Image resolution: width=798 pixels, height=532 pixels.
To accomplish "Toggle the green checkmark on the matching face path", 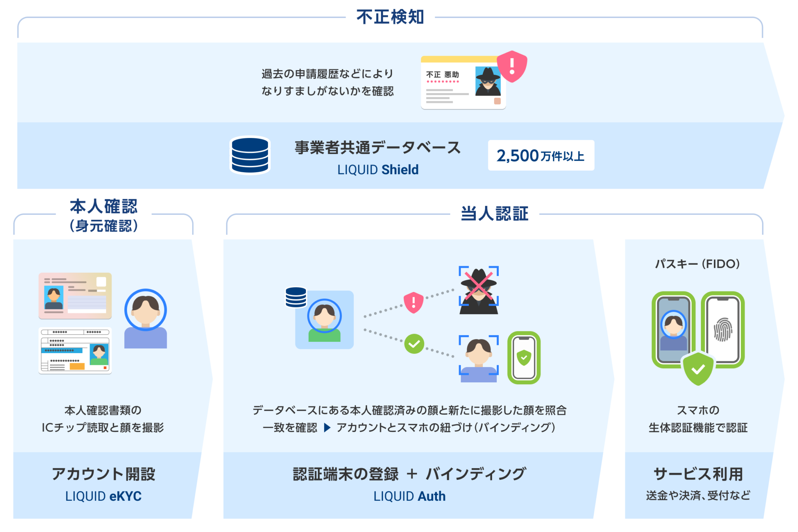I will coord(414,344).
